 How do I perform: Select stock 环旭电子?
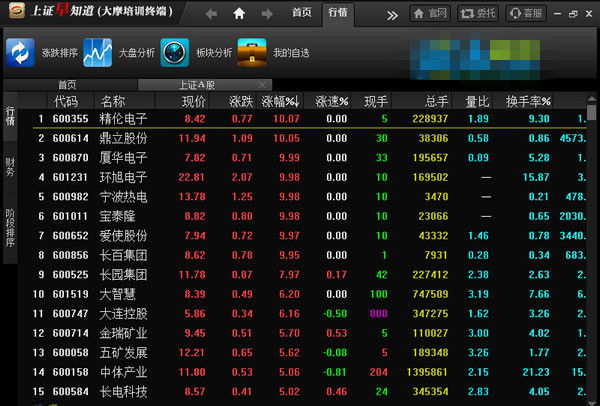coord(123,177)
